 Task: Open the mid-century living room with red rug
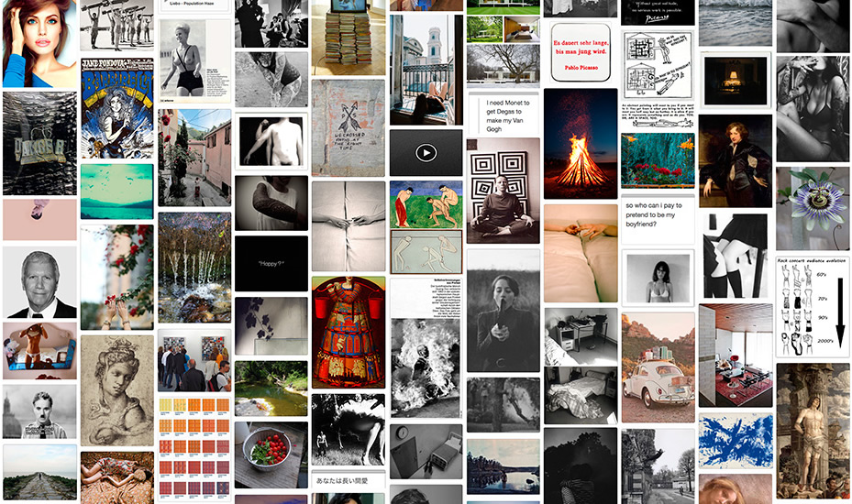[x=736, y=356]
